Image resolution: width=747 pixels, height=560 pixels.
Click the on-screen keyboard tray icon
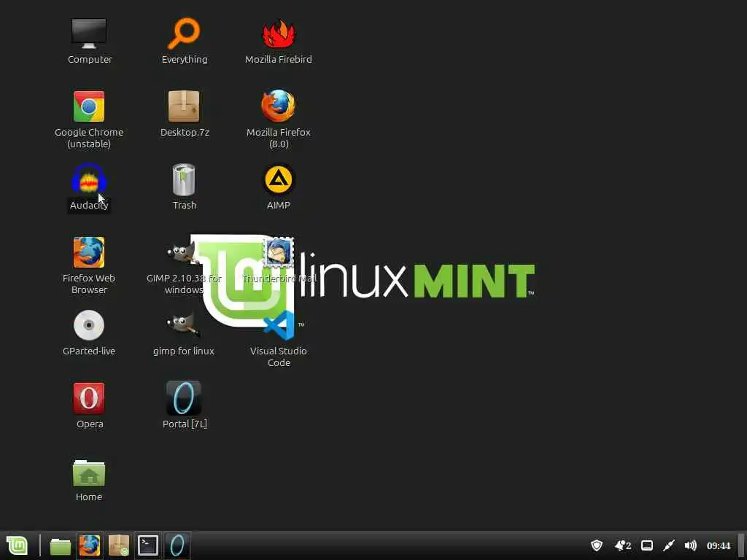pos(647,545)
